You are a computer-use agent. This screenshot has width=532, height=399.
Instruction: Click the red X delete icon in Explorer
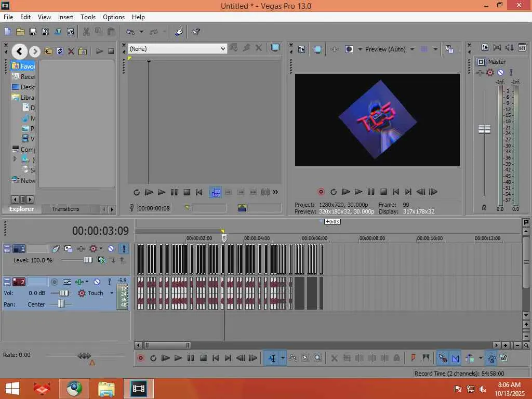(71, 51)
